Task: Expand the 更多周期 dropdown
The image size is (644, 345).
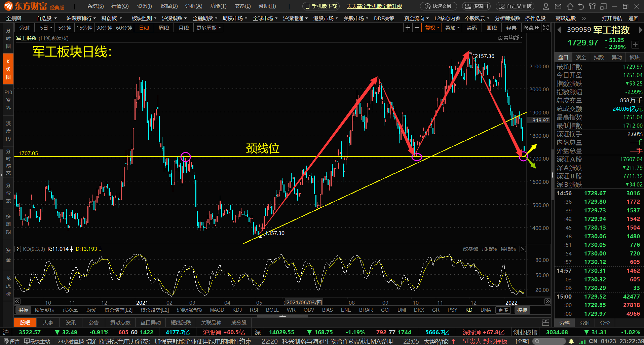Action: [x=209, y=28]
